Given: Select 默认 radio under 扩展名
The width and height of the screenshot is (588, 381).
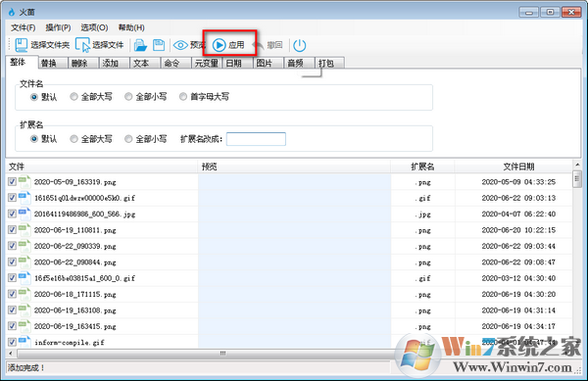Looking at the screenshot, I should pos(34,139).
